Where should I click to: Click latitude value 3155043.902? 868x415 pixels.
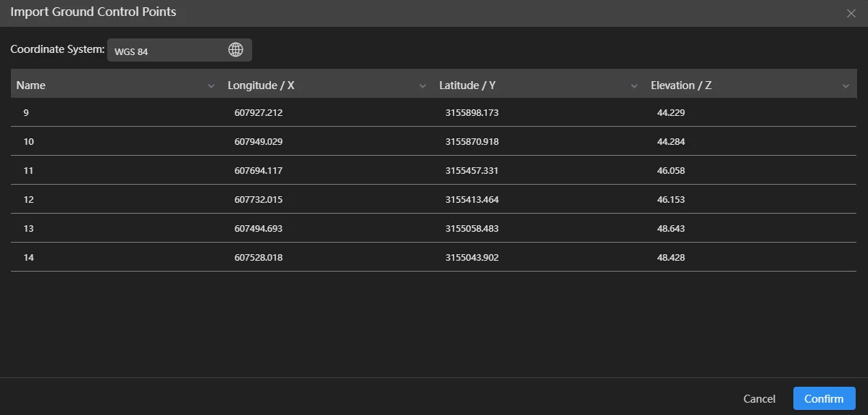coord(472,258)
